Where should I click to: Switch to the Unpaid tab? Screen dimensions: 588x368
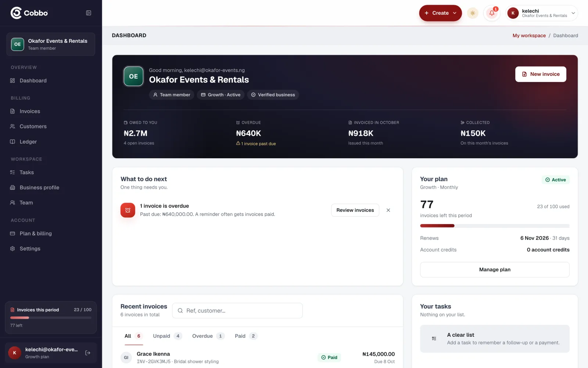[167, 336]
